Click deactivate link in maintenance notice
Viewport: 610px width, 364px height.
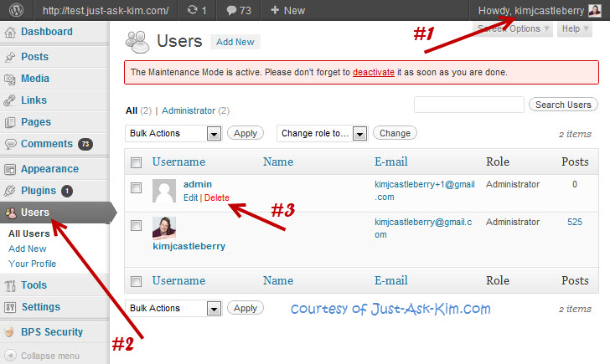[374, 72]
